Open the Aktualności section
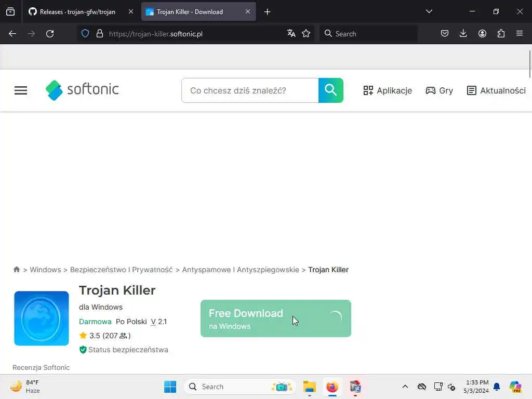The image size is (532, 399). click(496, 90)
